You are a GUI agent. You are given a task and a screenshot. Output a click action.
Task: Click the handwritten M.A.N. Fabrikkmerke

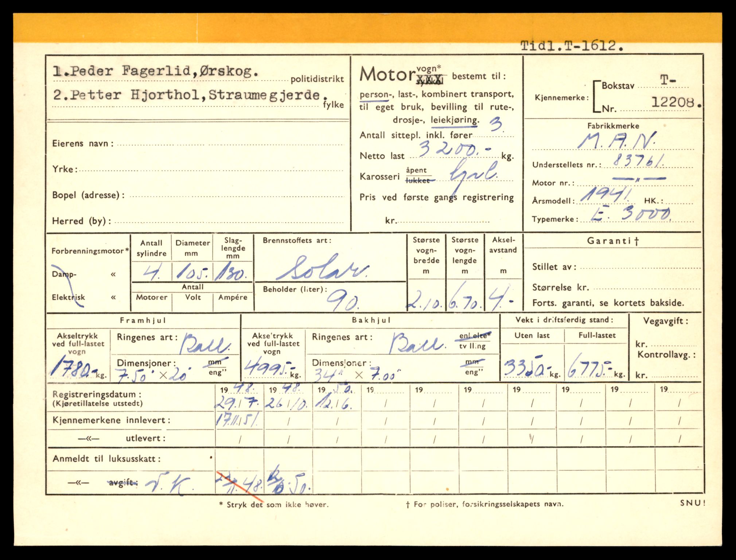pos(617,140)
